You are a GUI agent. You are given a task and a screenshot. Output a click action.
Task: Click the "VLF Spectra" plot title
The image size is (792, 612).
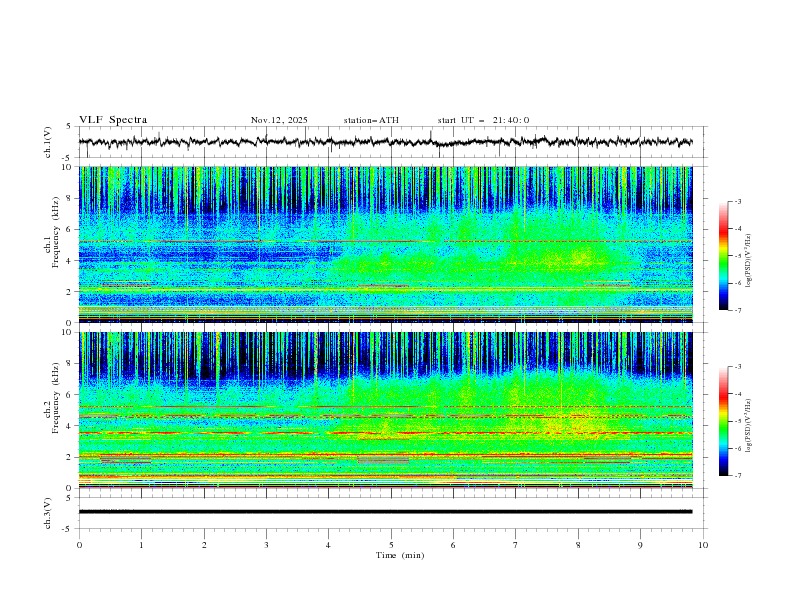[113, 120]
